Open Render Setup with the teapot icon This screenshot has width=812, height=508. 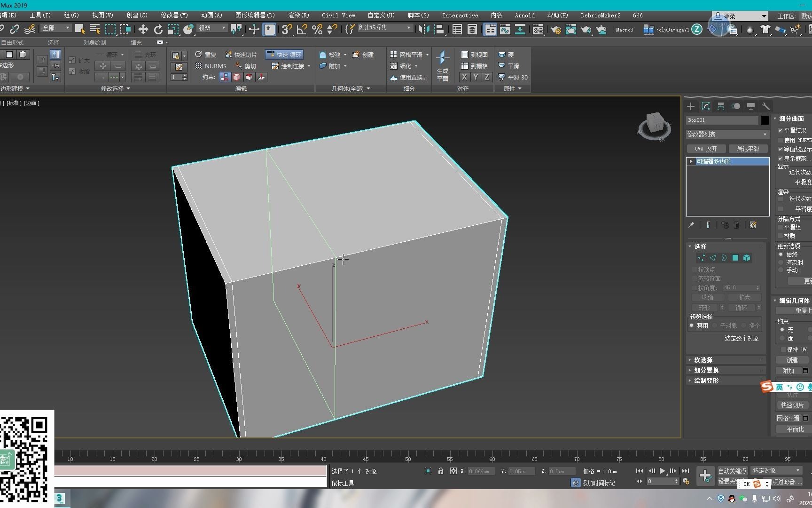(x=556, y=29)
